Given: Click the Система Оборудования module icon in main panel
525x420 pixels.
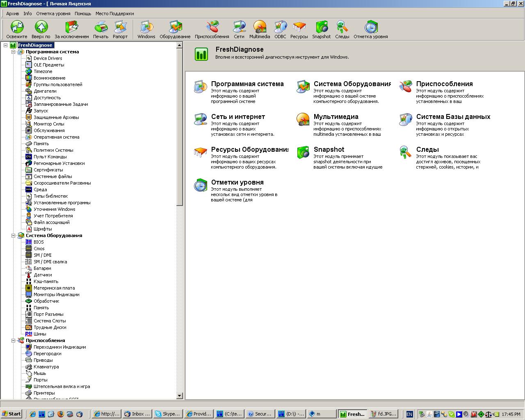Looking at the screenshot, I should pyautogui.click(x=303, y=87).
